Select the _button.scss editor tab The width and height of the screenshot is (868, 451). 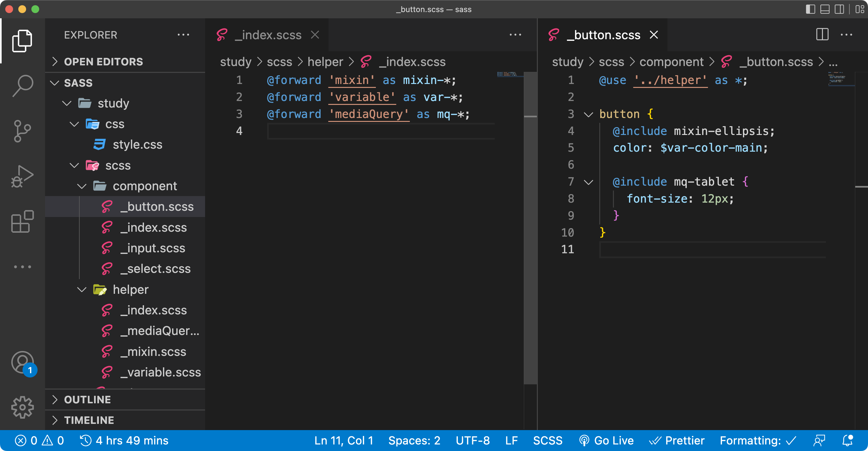[x=603, y=35]
